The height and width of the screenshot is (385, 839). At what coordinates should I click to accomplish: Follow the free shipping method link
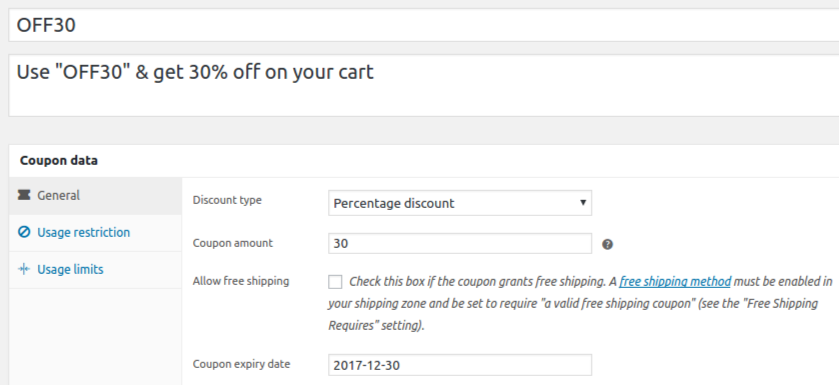(675, 281)
